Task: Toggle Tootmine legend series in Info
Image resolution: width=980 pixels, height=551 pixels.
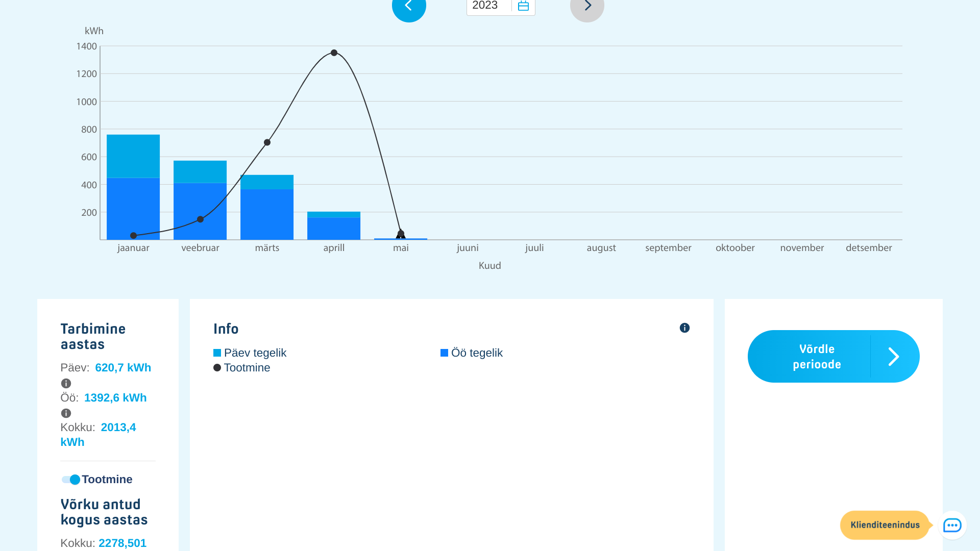Action: tap(242, 368)
